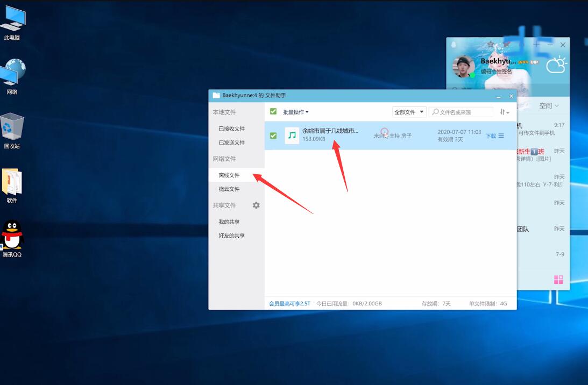Click the 存放期: 7天 status text
Image resolution: width=588 pixels, height=385 pixels.
(x=436, y=304)
